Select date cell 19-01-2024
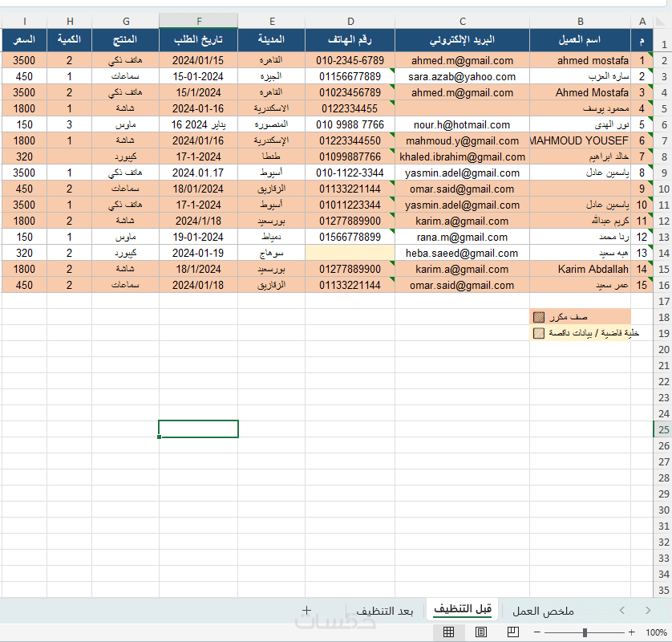This screenshot has height=642, width=672. point(198,238)
